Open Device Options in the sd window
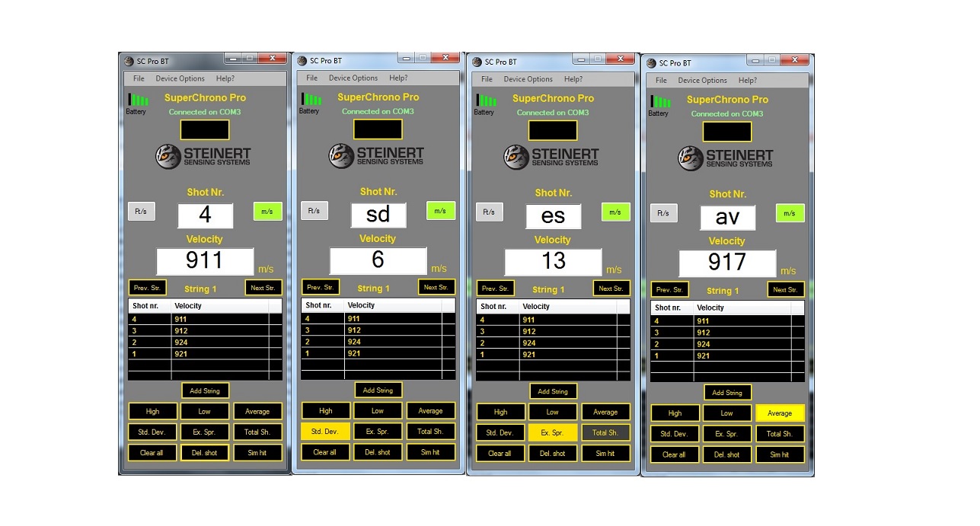This screenshot has height=526, width=980. point(353,78)
